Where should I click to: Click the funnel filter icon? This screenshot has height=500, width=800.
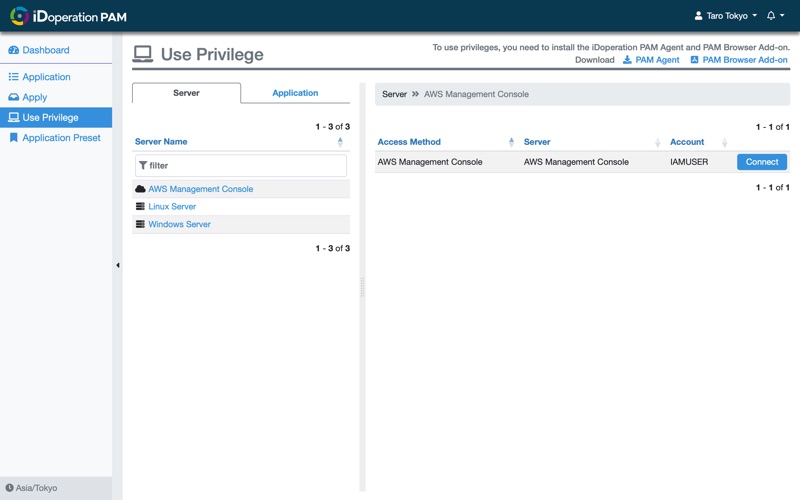143,165
